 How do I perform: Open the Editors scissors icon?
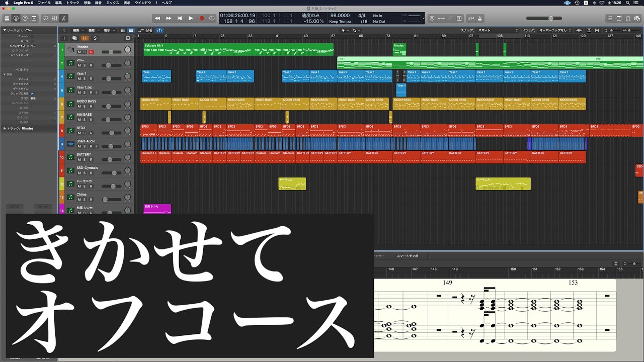pos(64,18)
